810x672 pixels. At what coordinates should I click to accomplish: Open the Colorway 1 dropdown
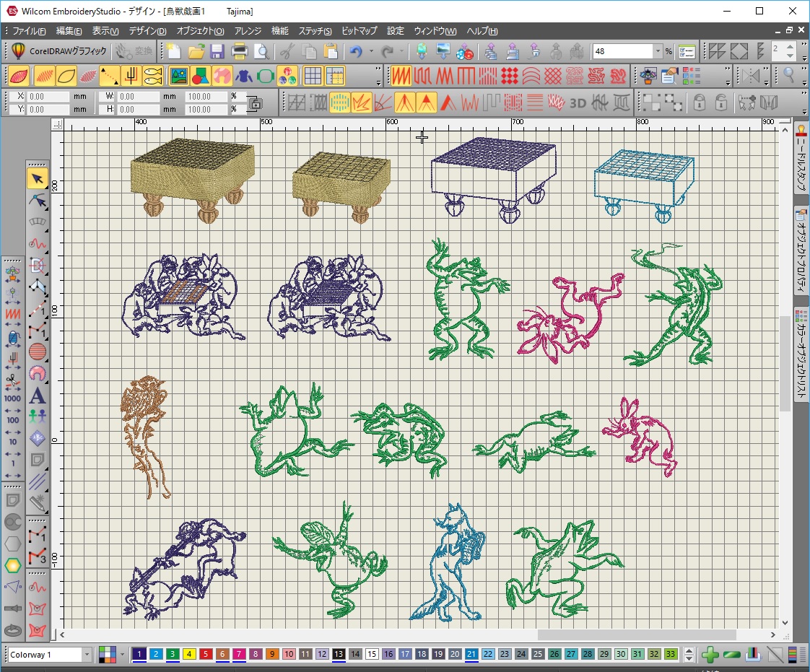click(x=87, y=655)
